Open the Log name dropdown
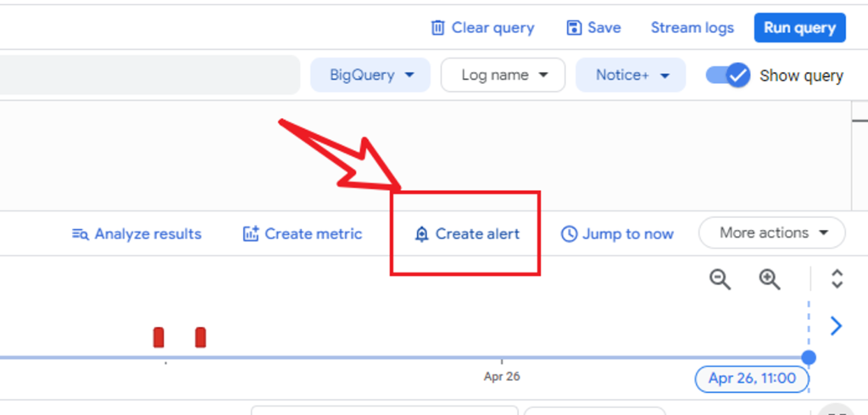868x415 pixels. (503, 76)
